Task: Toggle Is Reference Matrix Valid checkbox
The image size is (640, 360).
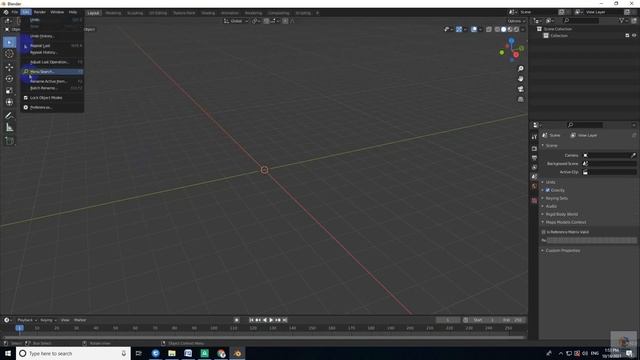Action: point(543,232)
